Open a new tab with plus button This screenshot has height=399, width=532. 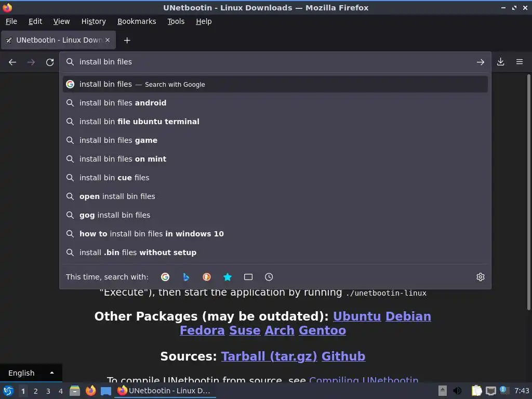pyautogui.click(x=127, y=41)
